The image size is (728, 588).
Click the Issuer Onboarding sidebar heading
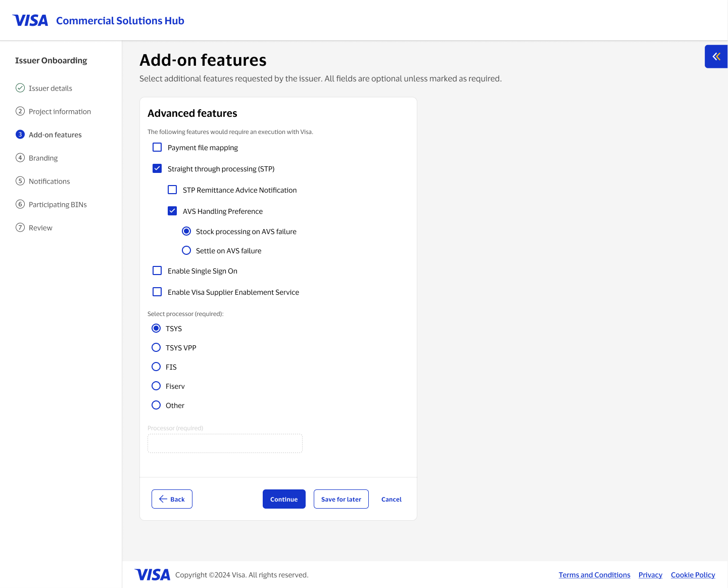coord(51,61)
